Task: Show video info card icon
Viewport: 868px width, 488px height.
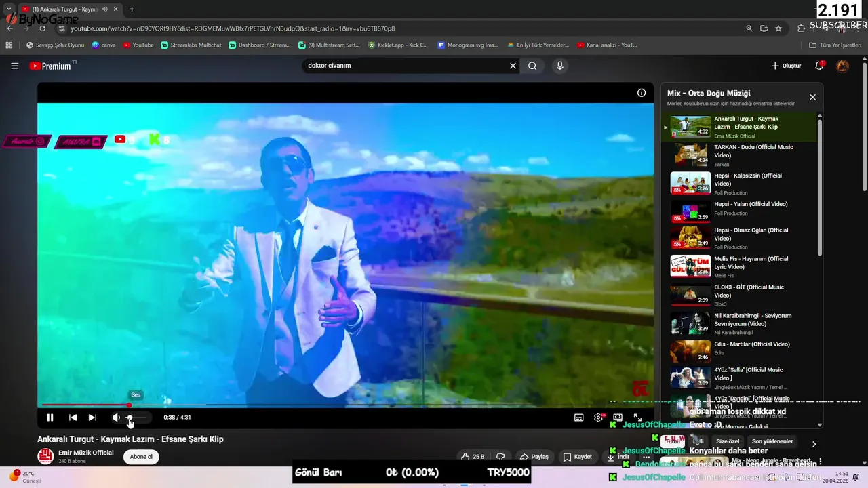Action: (642, 93)
